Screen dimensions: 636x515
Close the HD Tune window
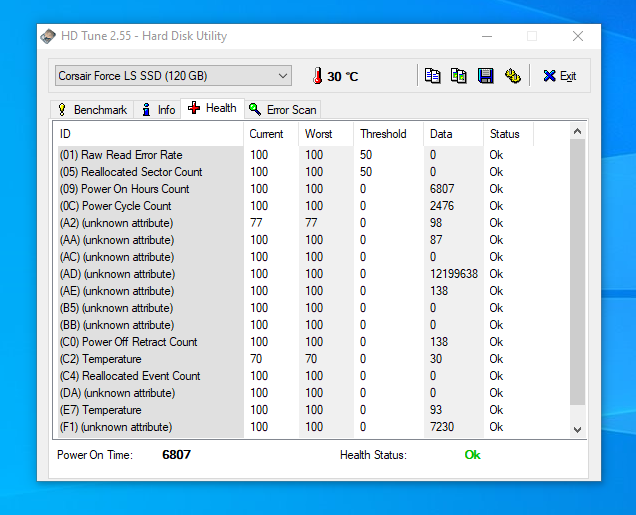tap(578, 36)
